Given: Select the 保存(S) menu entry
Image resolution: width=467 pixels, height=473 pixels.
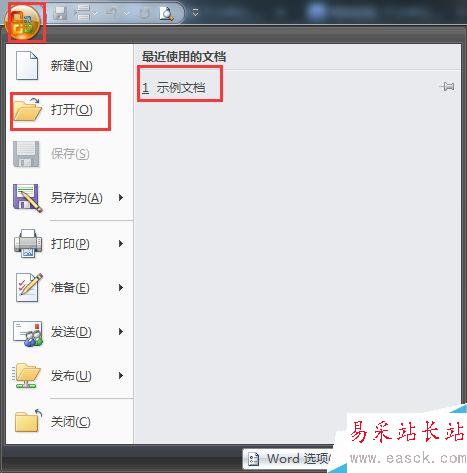Looking at the screenshot, I should click(x=70, y=154).
